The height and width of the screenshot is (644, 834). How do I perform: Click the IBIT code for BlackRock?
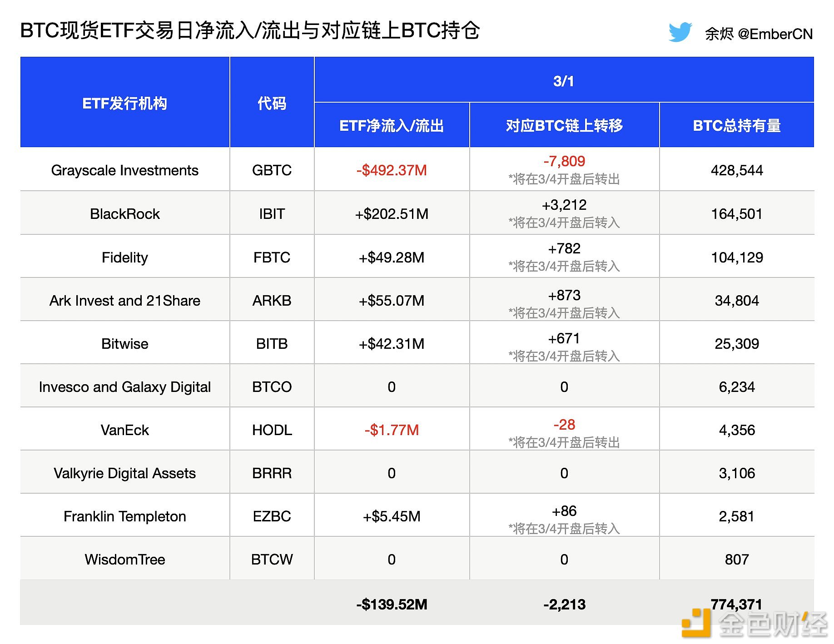click(271, 213)
